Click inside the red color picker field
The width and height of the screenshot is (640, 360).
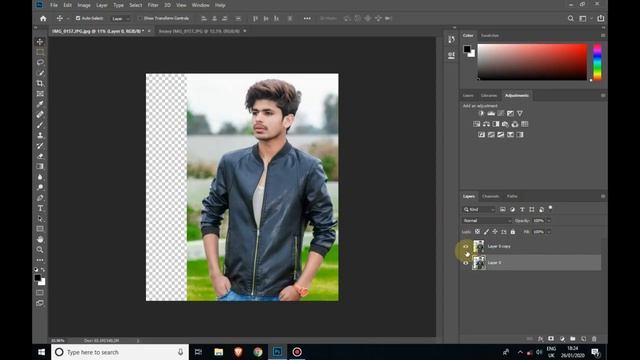[532, 62]
